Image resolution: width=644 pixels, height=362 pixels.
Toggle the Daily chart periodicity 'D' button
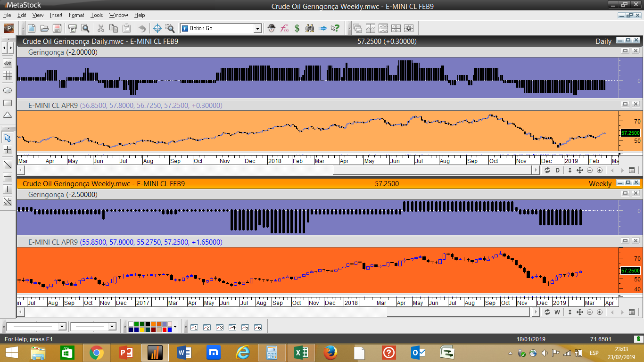[557, 171]
